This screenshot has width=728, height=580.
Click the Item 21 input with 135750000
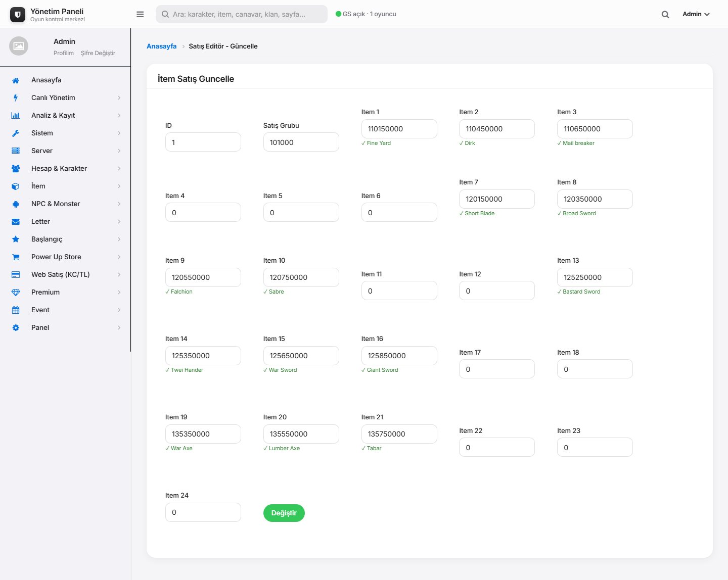click(399, 434)
